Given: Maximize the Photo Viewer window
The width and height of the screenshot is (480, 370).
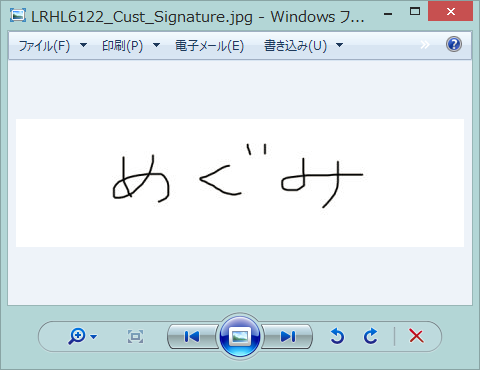Looking at the screenshot, I should pyautogui.click(x=415, y=12).
